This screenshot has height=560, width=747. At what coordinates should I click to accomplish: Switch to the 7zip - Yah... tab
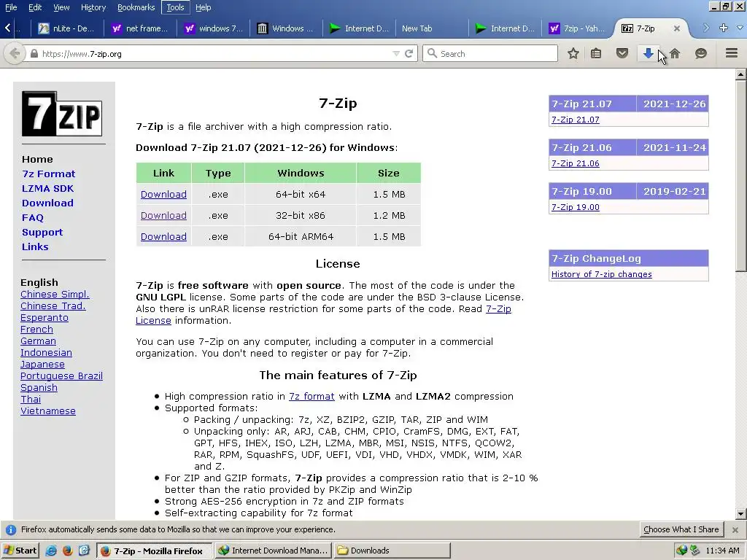(578, 28)
